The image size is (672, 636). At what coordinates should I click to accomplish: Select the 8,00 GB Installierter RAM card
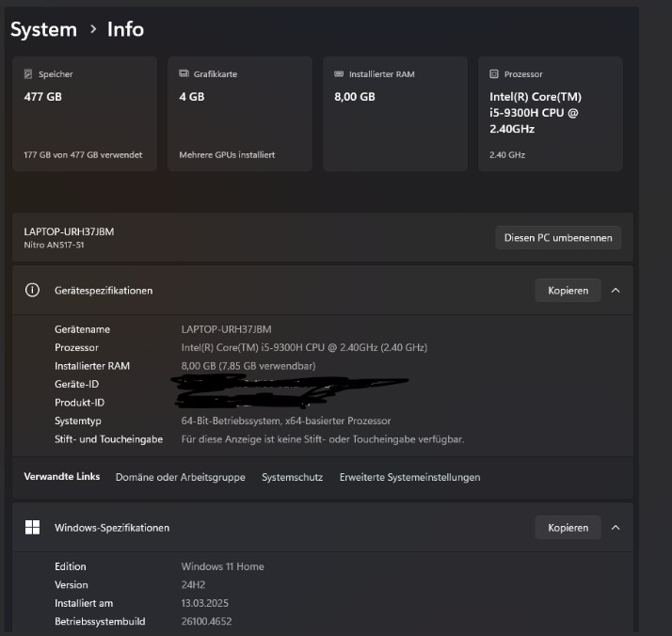[x=394, y=114]
